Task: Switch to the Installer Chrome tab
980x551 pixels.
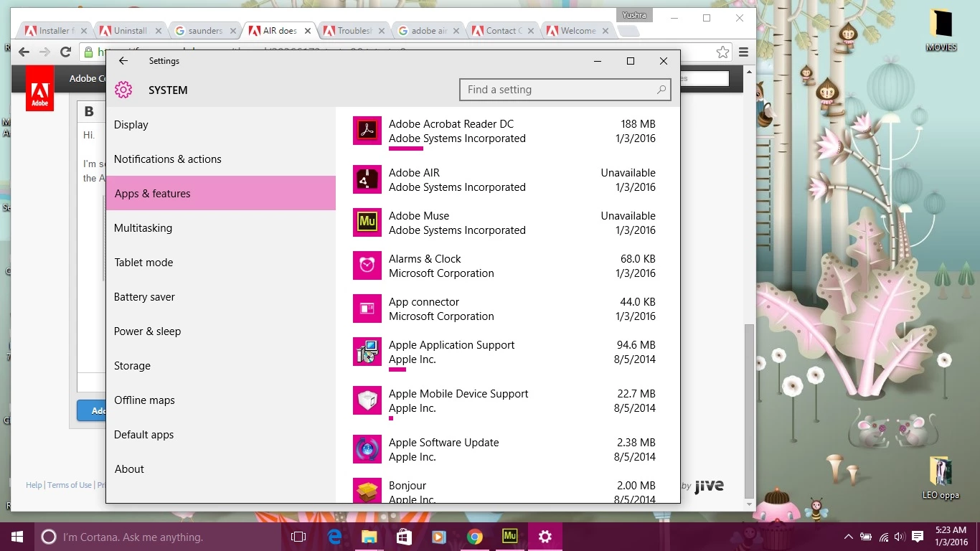Action: [x=55, y=31]
